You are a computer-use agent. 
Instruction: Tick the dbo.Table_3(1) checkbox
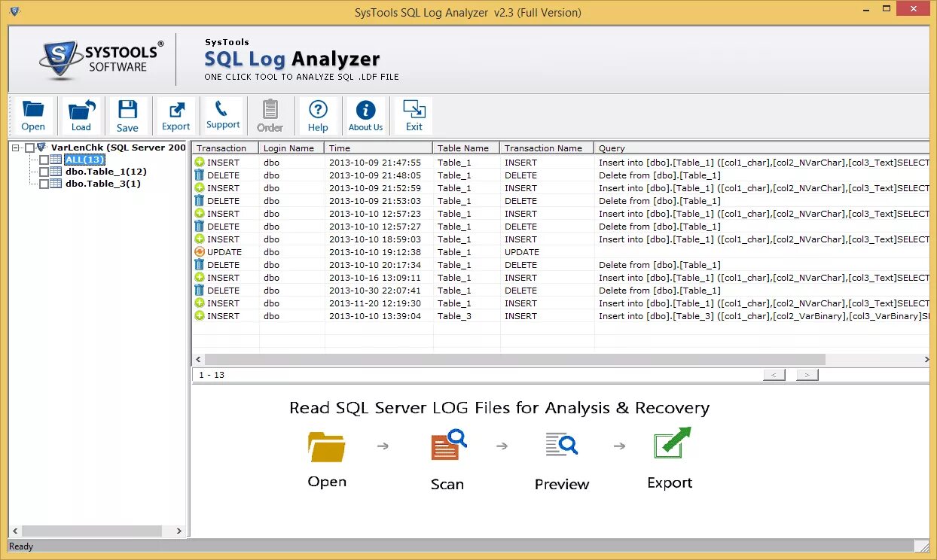click(44, 184)
